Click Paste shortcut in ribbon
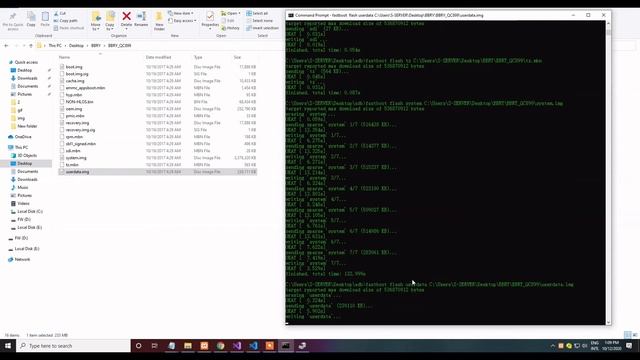This screenshot has width=640, height=360. pyautogui.click(x=69, y=28)
